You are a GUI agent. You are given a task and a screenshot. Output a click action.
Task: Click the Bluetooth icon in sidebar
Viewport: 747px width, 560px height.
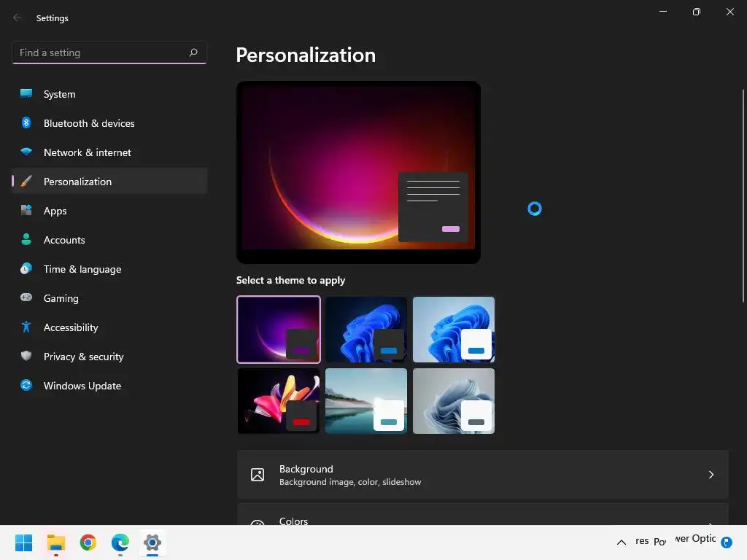point(26,122)
